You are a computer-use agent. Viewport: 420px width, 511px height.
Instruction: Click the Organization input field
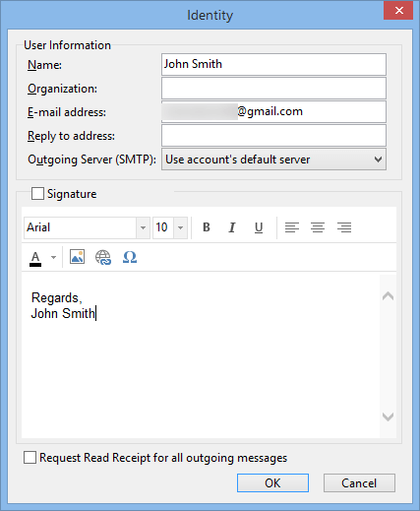(273, 89)
